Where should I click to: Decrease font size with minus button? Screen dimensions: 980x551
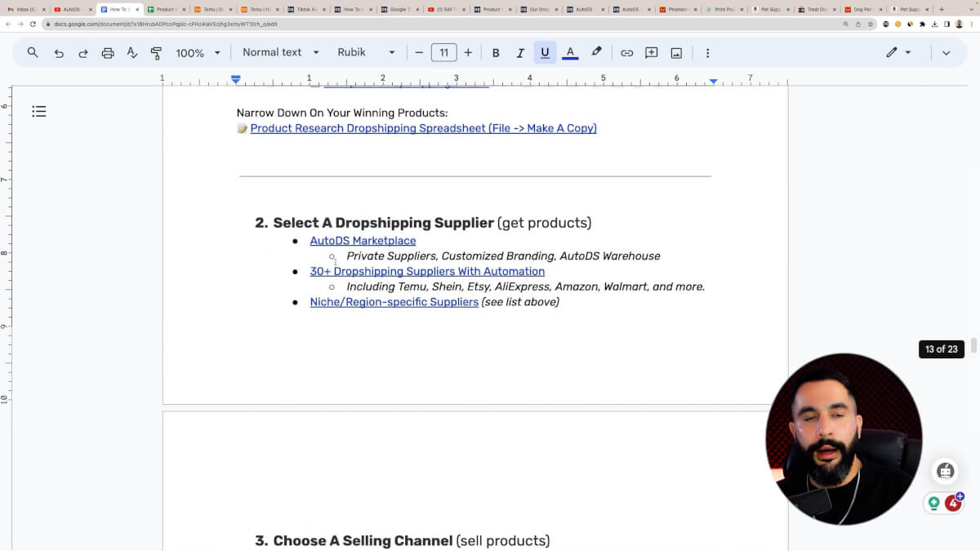pos(419,52)
